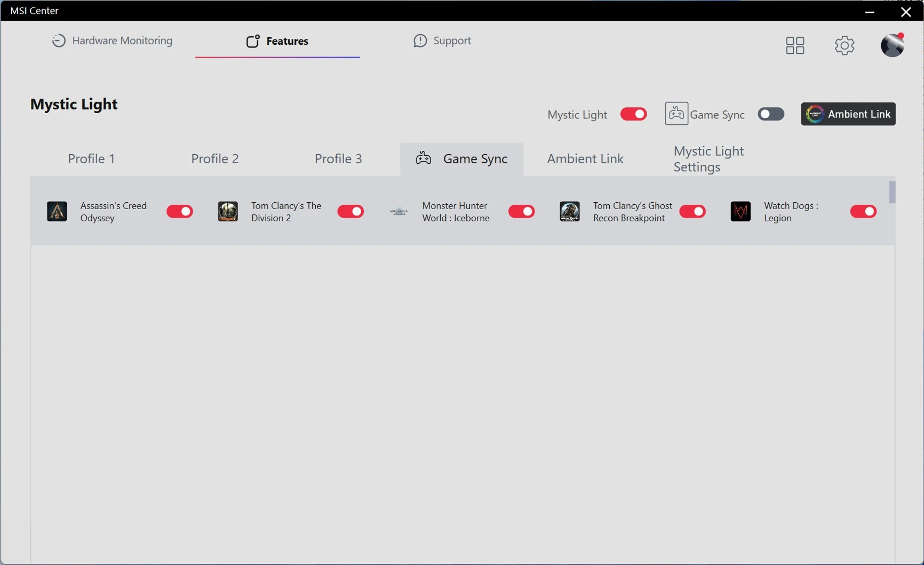Select the Game Sync tab

point(462,159)
